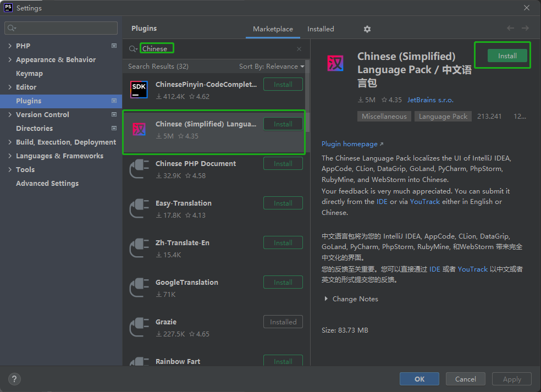
Task: Click the Size: 83.73 MB text
Action: coord(345,330)
